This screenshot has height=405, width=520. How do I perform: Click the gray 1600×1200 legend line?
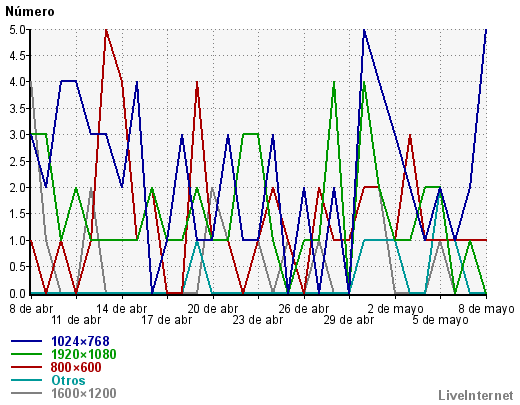26,393
